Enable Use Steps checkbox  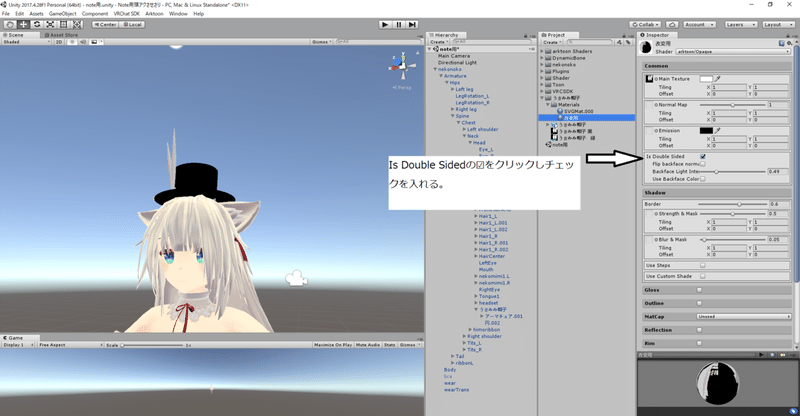(703, 265)
